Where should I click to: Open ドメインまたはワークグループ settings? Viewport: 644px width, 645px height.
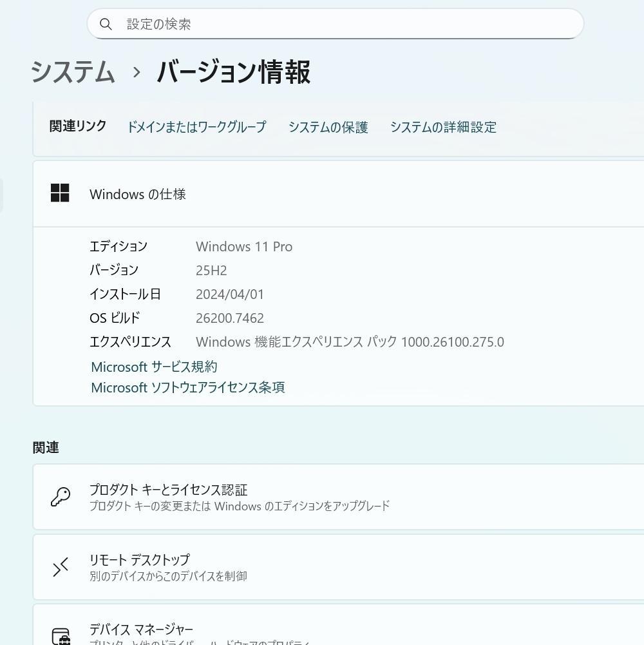197,127
